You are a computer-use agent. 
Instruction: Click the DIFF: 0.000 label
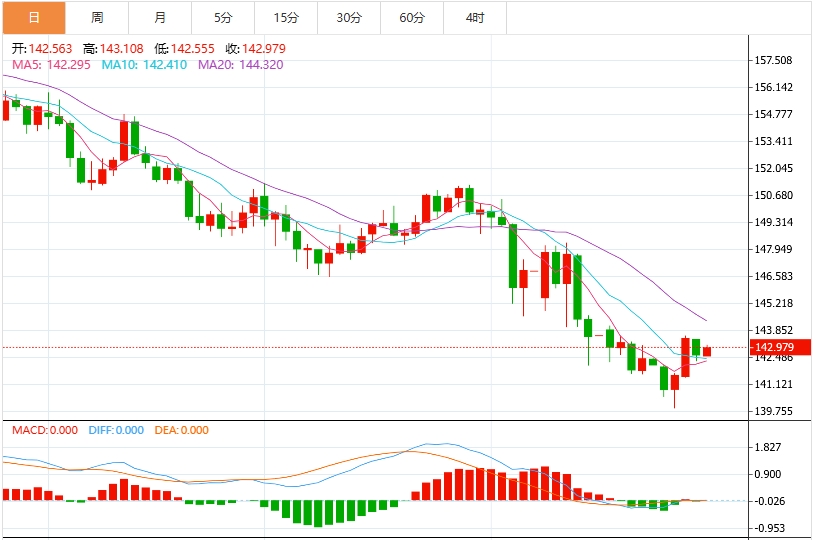116,430
